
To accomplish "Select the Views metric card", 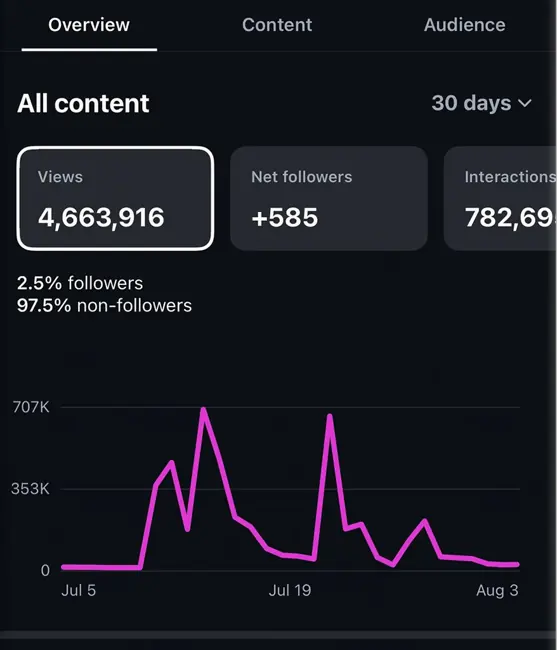I will click(115, 198).
